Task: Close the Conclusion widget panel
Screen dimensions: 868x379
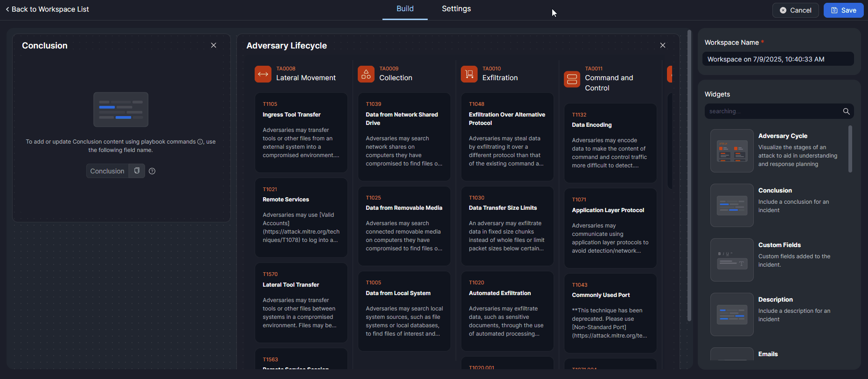Action: pos(214,45)
